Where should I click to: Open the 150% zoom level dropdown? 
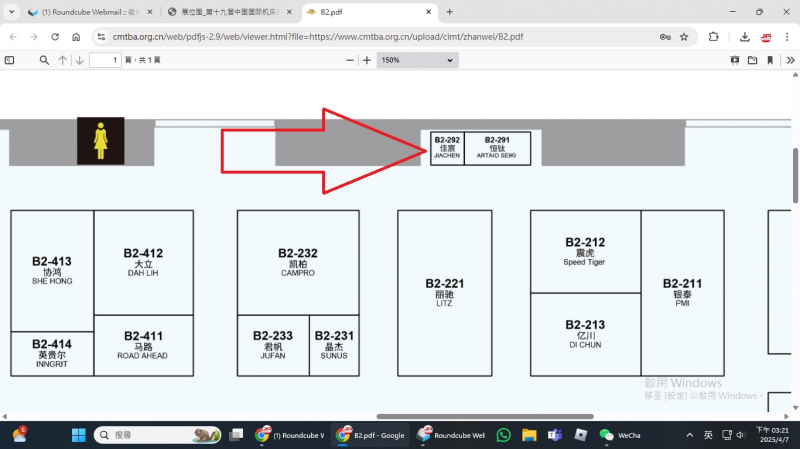pyautogui.click(x=417, y=60)
